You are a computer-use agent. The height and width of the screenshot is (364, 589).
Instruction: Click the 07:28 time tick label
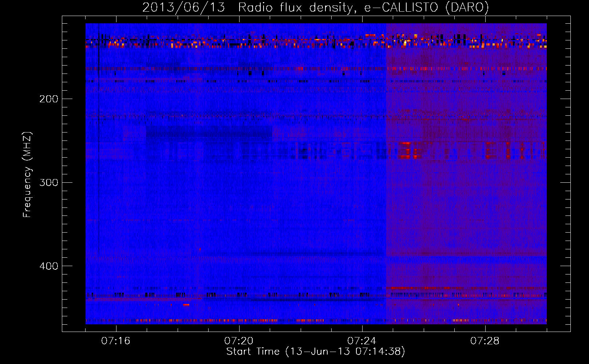coord(485,341)
